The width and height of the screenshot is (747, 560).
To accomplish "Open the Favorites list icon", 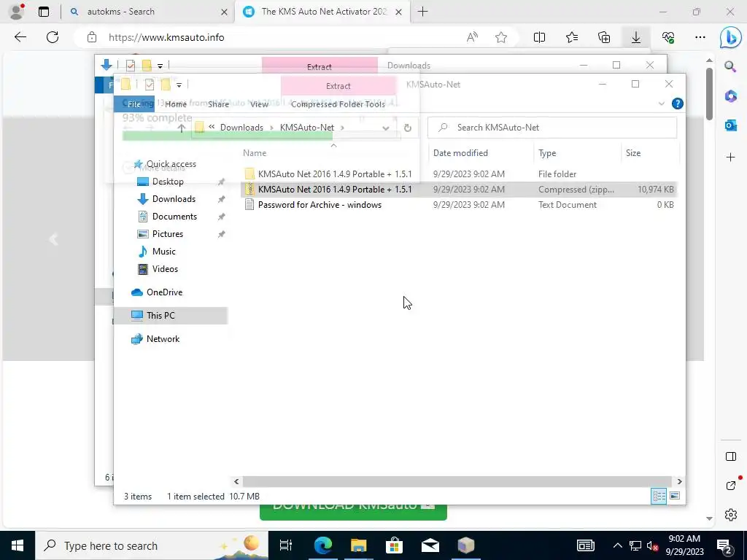I will pos(572,37).
